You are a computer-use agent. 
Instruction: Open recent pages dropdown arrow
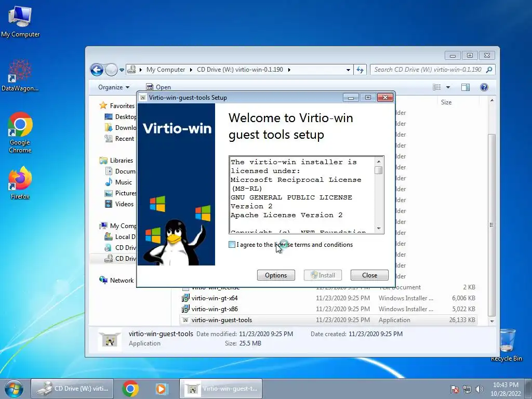pyautogui.click(x=122, y=70)
